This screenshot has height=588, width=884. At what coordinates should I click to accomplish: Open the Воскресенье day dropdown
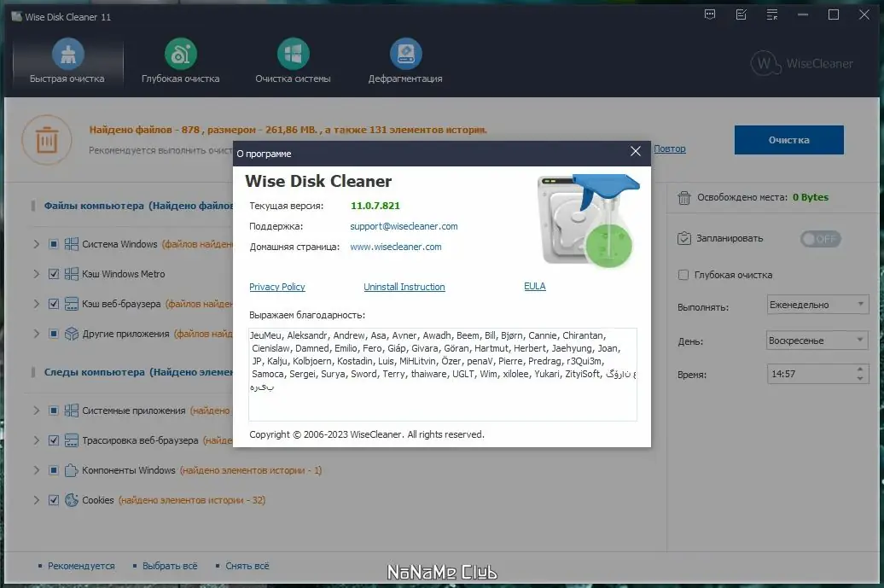(817, 341)
